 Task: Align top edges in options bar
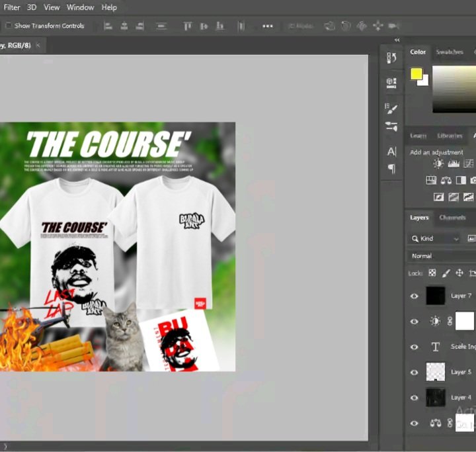tap(187, 26)
